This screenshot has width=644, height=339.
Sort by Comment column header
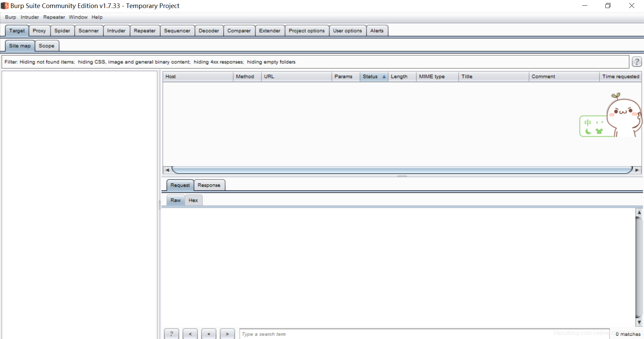pyautogui.click(x=564, y=76)
